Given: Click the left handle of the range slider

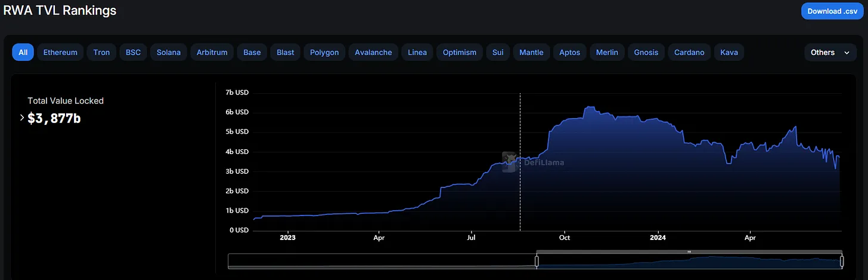Looking at the screenshot, I should pos(537,260).
